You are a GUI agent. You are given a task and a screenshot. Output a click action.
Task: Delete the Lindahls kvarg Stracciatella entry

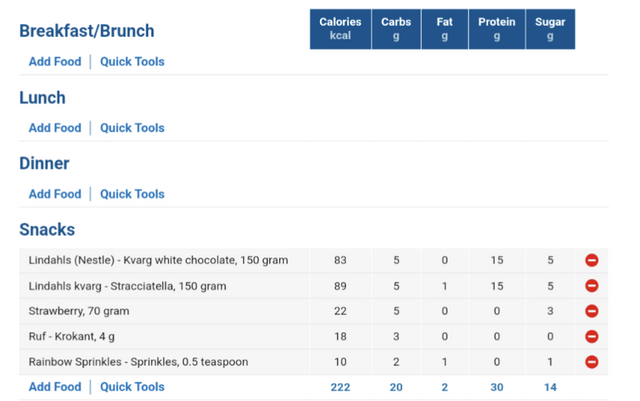click(591, 286)
